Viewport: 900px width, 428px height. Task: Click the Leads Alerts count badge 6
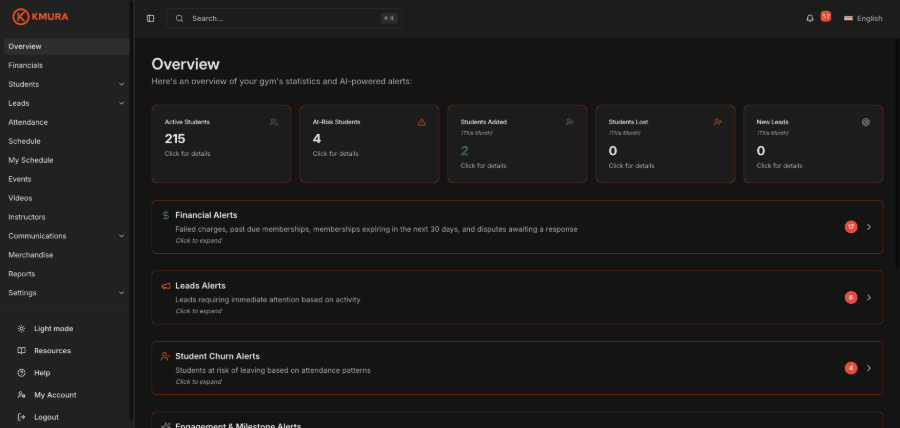click(x=851, y=297)
